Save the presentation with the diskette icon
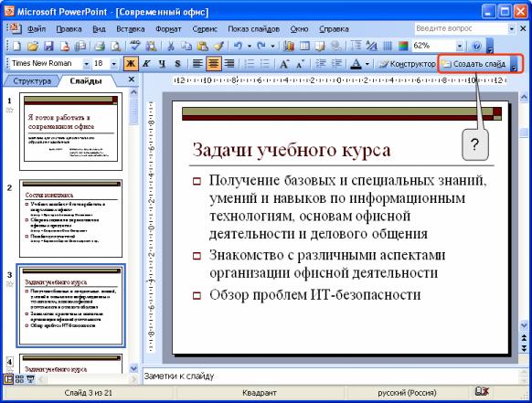 click(48, 46)
